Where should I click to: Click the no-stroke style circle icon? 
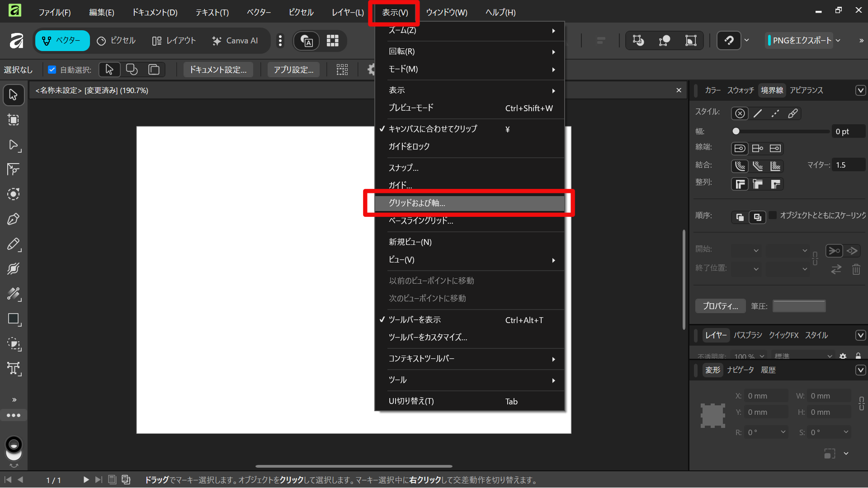click(740, 113)
